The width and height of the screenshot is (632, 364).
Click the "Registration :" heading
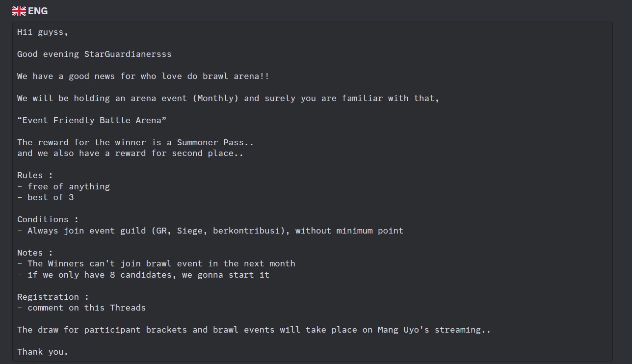(x=53, y=297)
